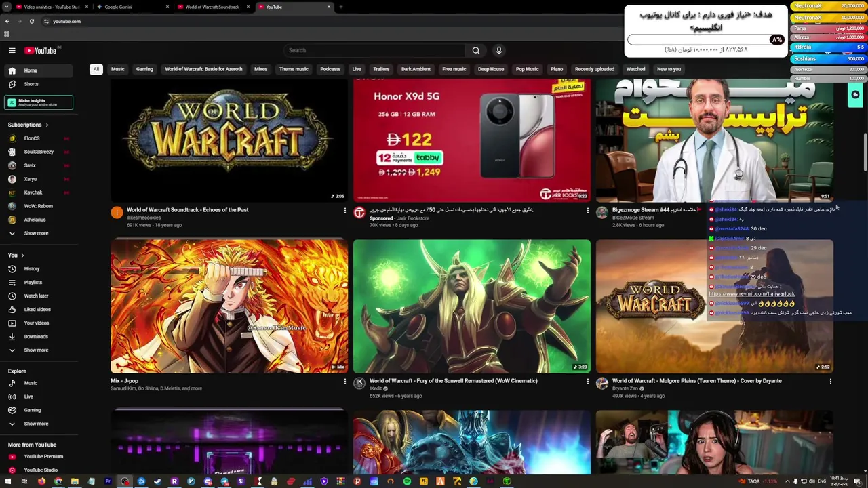Select the All filter chip

tap(96, 69)
